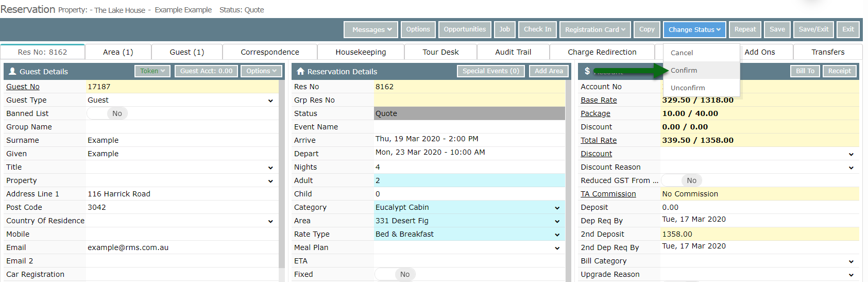
Task: Click the Guest Acct: 0.00 button
Action: point(206,71)
